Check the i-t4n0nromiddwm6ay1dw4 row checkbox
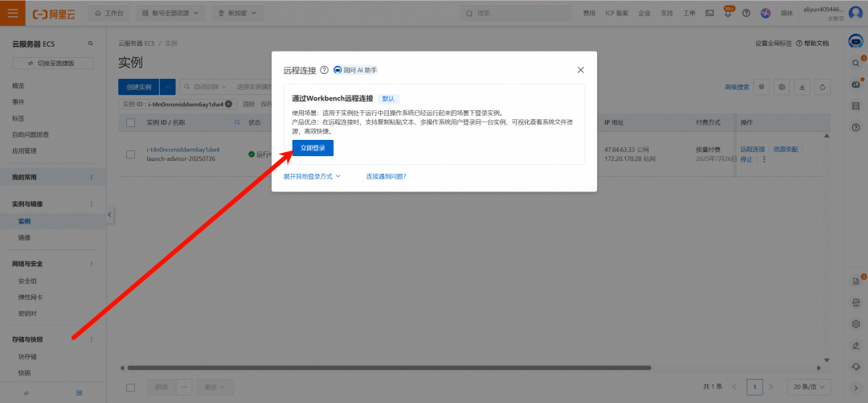Image resolution: width=868 pixels, height=403 pixels. coord(131,154)
